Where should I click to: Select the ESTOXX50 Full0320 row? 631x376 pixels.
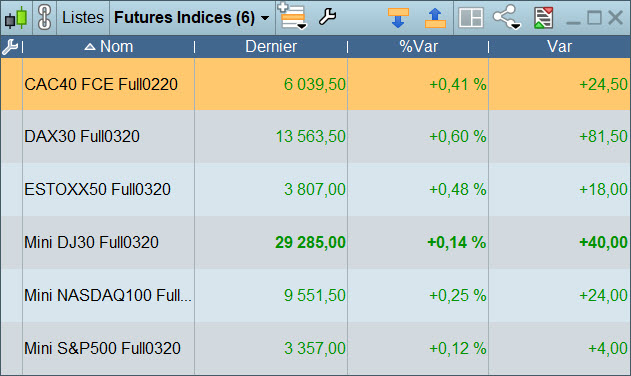316,189
